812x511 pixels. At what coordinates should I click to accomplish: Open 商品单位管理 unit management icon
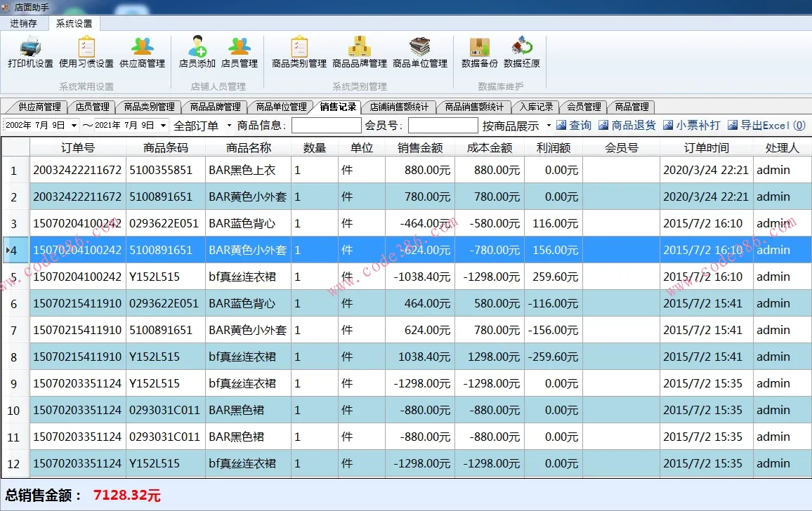pyautogui.click(x=419, y=53)
